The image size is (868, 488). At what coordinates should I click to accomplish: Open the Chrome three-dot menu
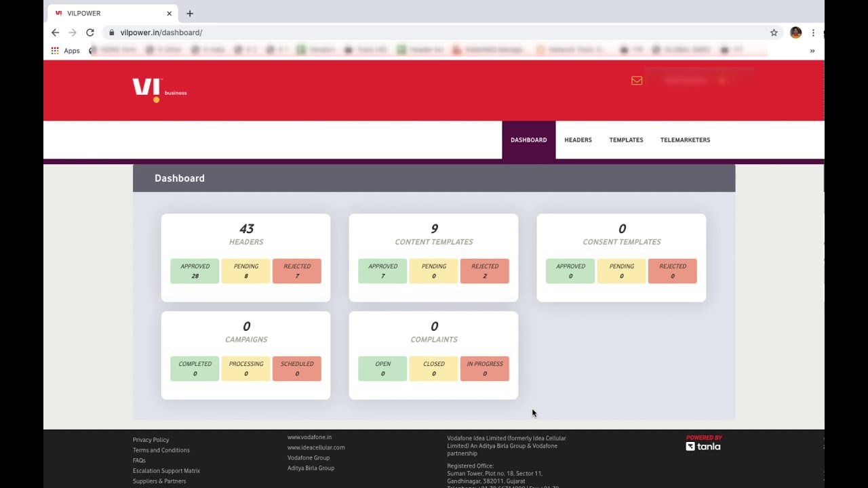pyautogui.click(x=813, y=33)
